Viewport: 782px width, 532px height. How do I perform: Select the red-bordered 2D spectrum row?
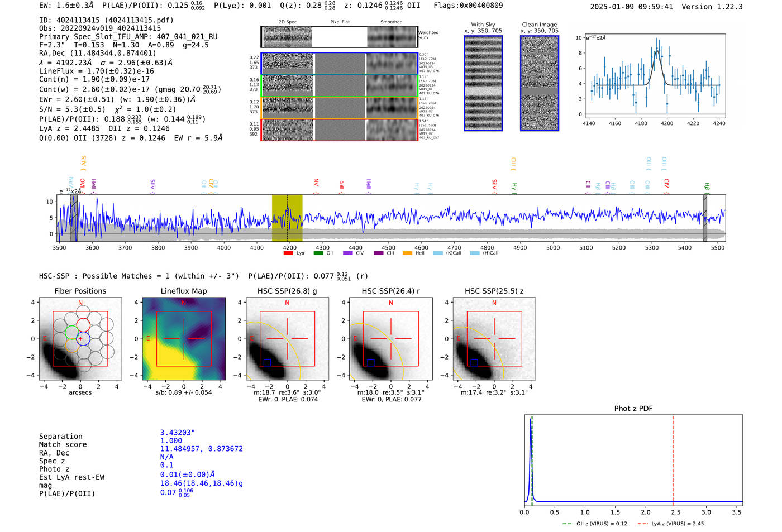[x=340, y=130]
